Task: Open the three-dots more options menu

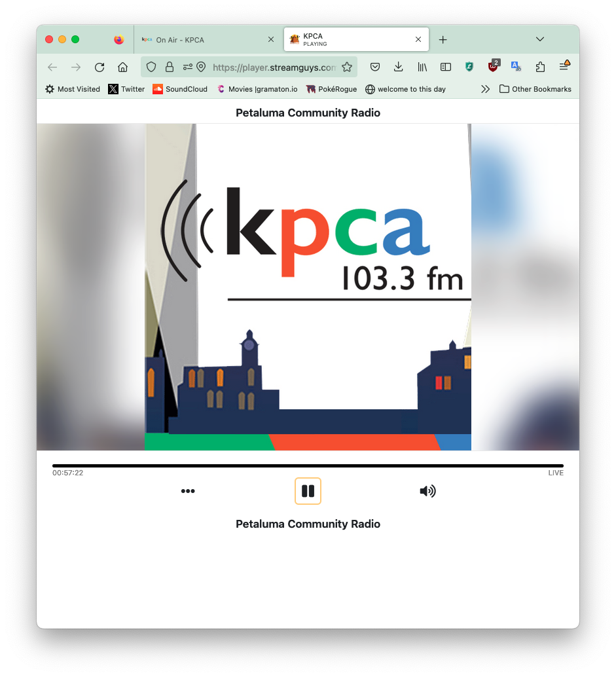Action: pos(188,491)
